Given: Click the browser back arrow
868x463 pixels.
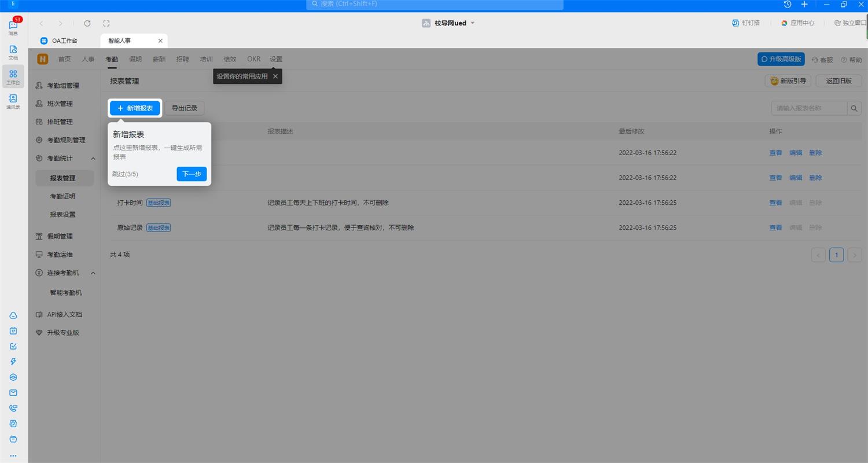Looking at the screenshot, I should [41, 23].
